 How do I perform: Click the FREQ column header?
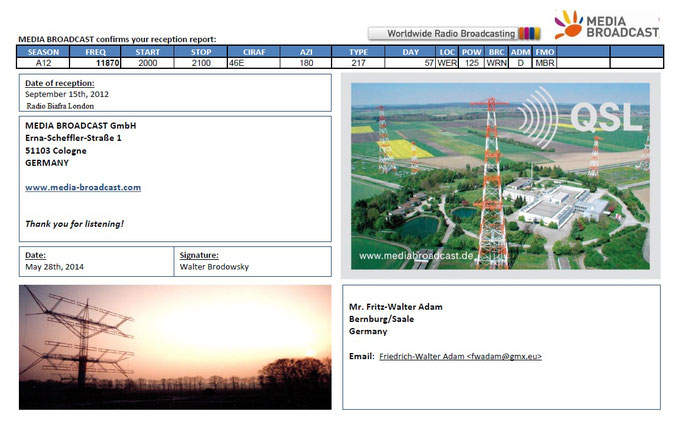click(95, 52)
